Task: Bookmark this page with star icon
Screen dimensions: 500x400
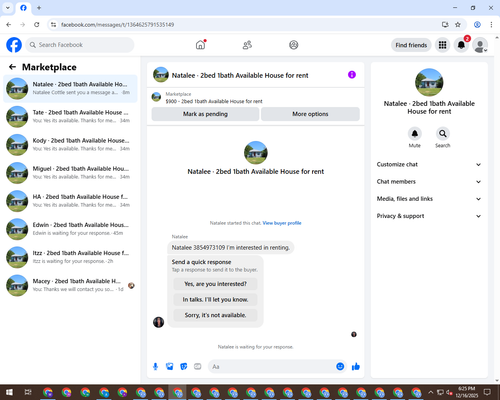Action: tap(458, 25)
